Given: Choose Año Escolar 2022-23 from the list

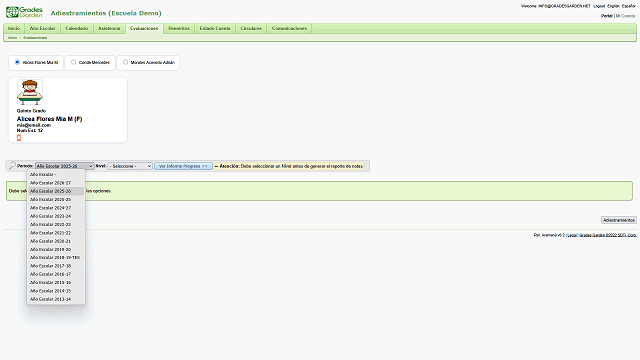Looking at the screenshot, I should (x=56, y=224).
